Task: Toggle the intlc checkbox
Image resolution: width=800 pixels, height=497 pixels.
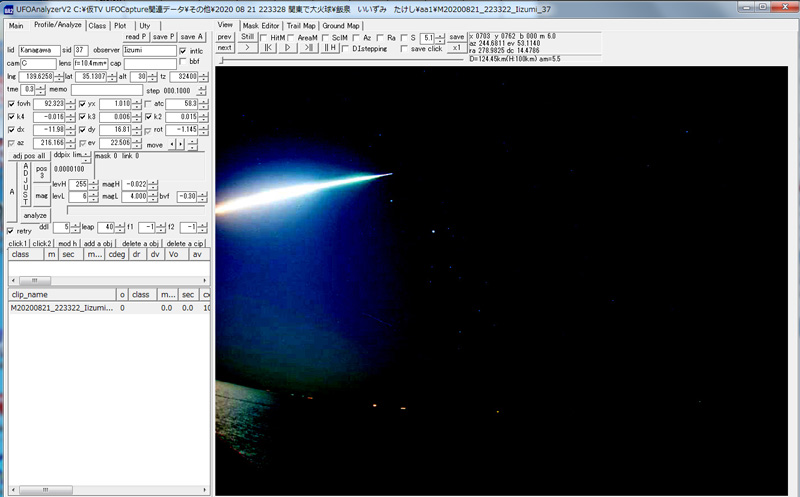Action: point(183,50)
